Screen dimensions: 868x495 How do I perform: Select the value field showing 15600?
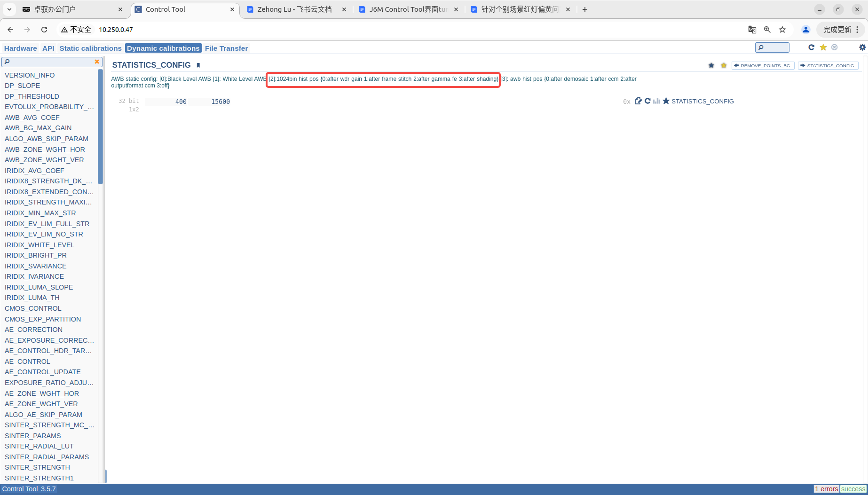(221, 102)
